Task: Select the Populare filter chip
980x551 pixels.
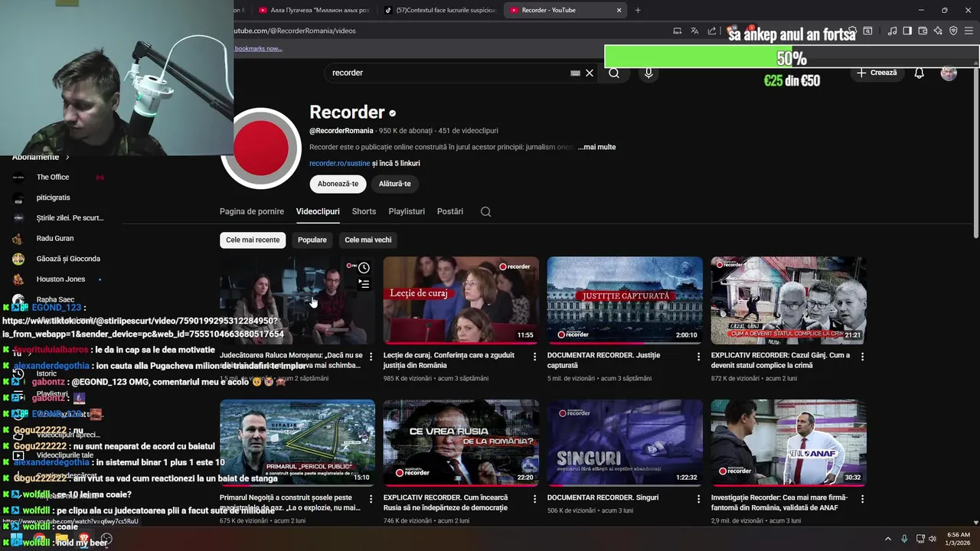Action: click(312, 240)
